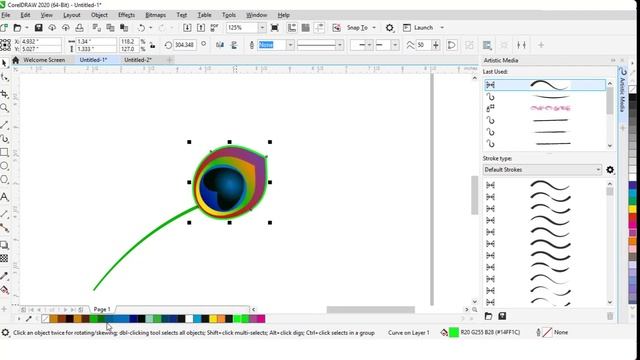Click the browse folder button in Artistic Media docker
640x360 pixels.
coord(489,316)
